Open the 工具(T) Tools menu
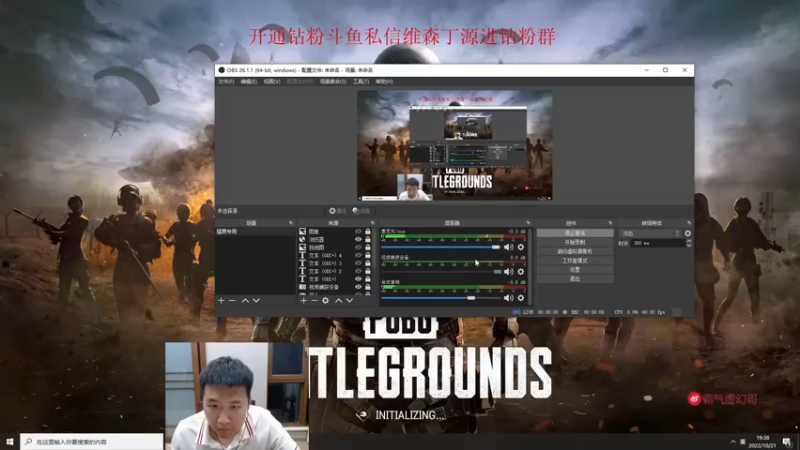Viewport: 800px width, 450px height. point(361,82)
